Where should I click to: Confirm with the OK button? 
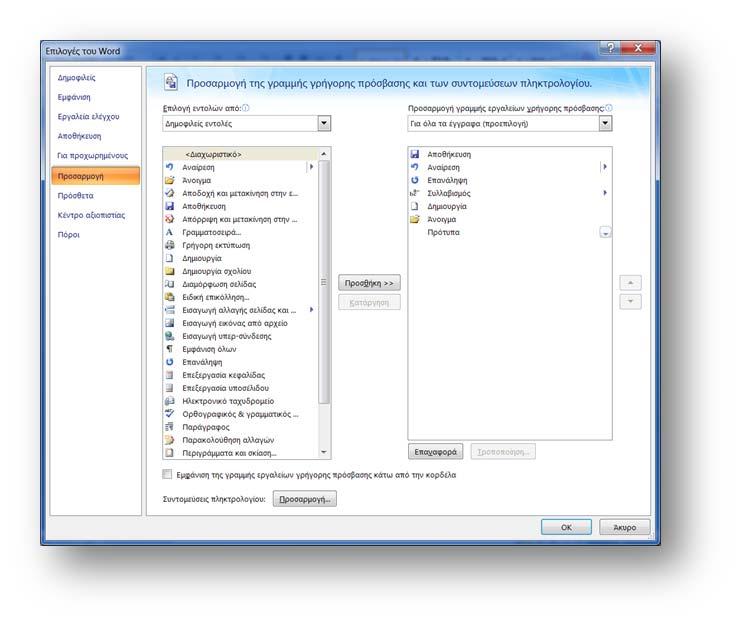566,527
